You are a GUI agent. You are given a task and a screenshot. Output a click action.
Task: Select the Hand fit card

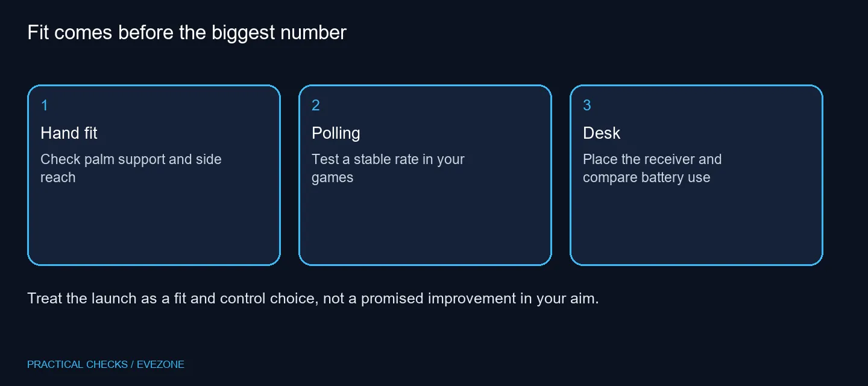tap(154, 175)
